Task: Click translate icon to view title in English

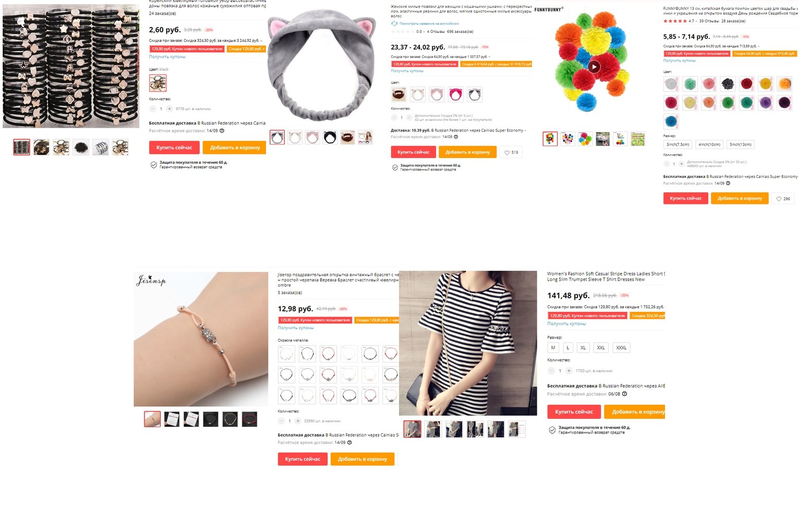Action: tap(394, 23)
